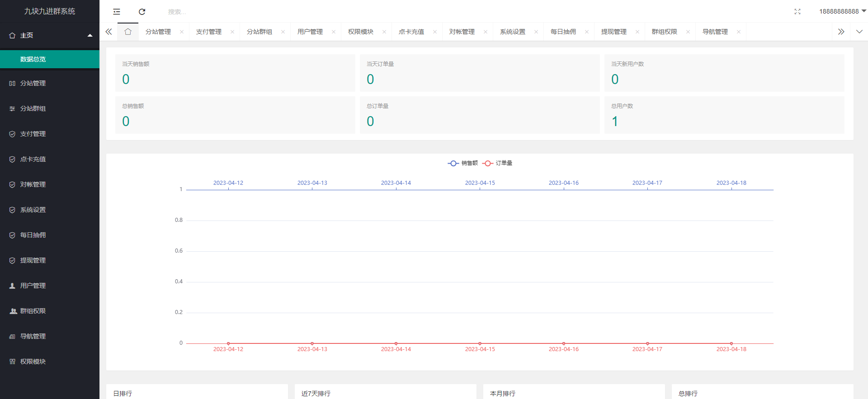
Task: Switch to the 导航管理 tab
Action: tap(715, 32)
